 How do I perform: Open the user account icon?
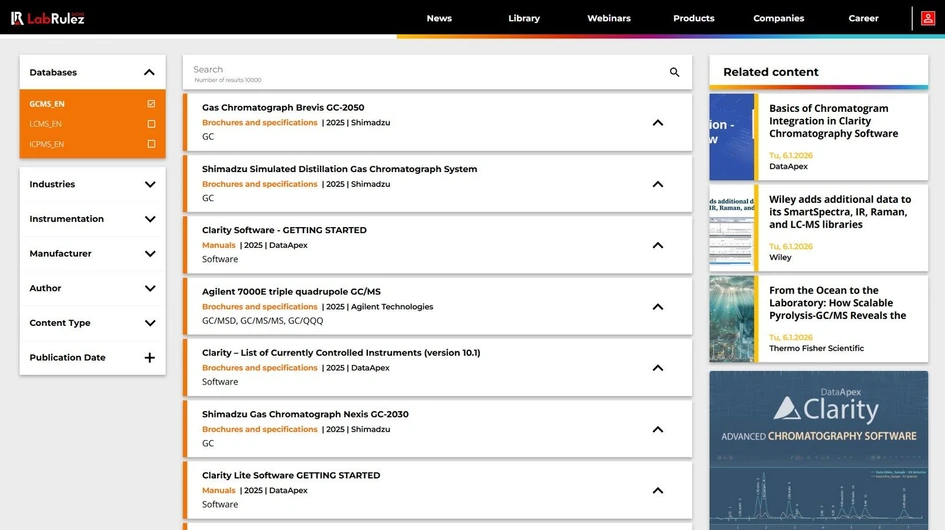(928, 18)
